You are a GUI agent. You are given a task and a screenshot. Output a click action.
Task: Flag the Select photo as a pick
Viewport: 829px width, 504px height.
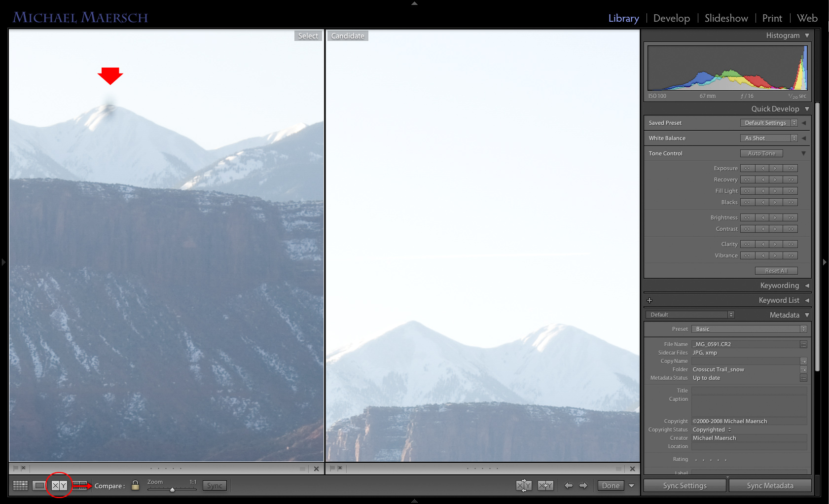pos(15,468)
